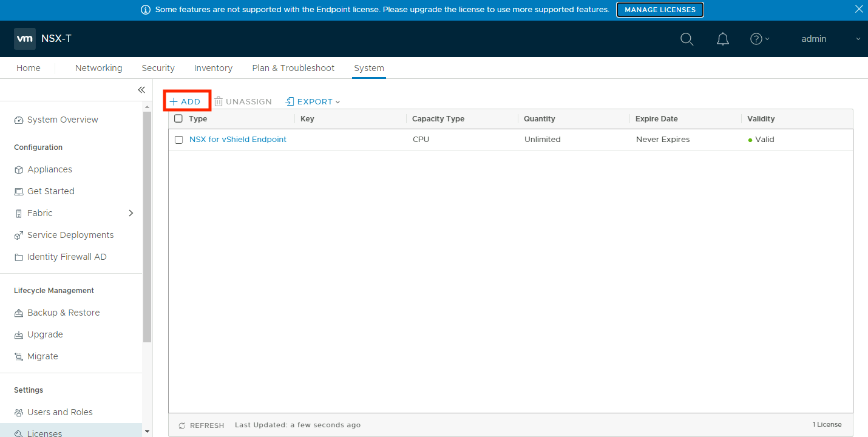Click the Add license button
Viewport: 868px width, 437px height.
186,102
